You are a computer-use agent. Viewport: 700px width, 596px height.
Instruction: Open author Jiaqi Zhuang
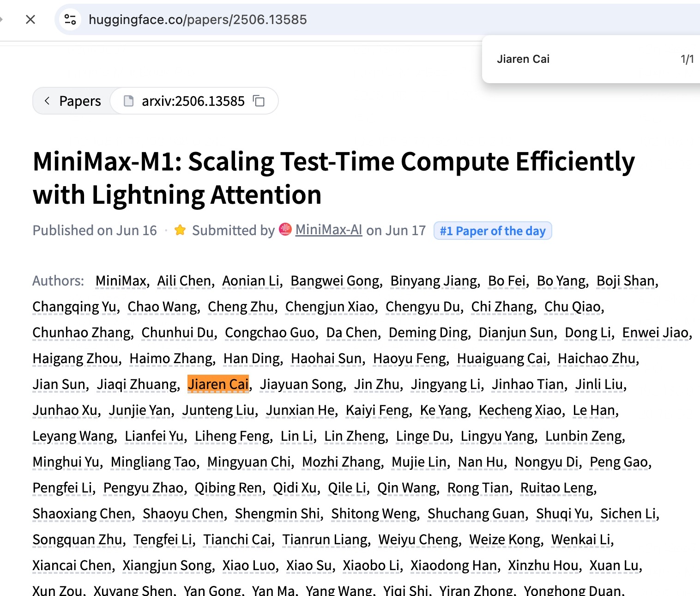137,384
